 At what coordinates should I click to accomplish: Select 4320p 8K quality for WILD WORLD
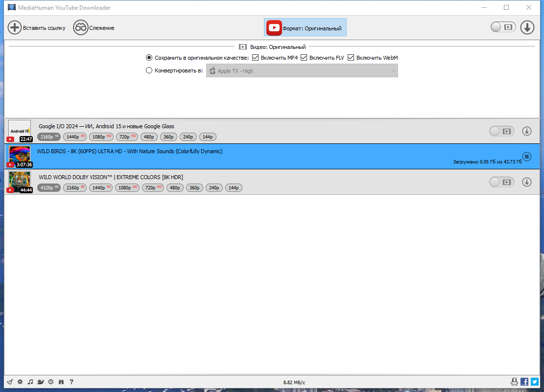coord(49,187)
